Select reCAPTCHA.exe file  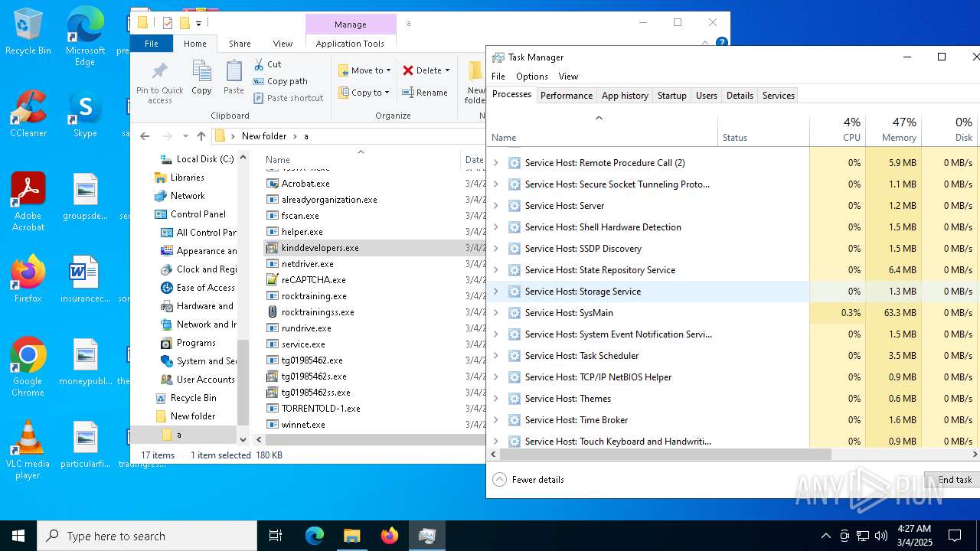pos(313,280)
